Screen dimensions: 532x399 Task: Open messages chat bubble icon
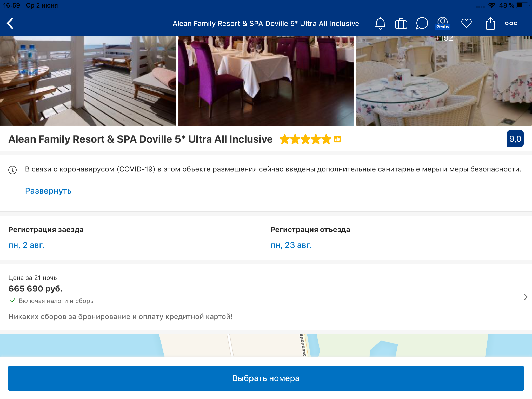(422, 23)
